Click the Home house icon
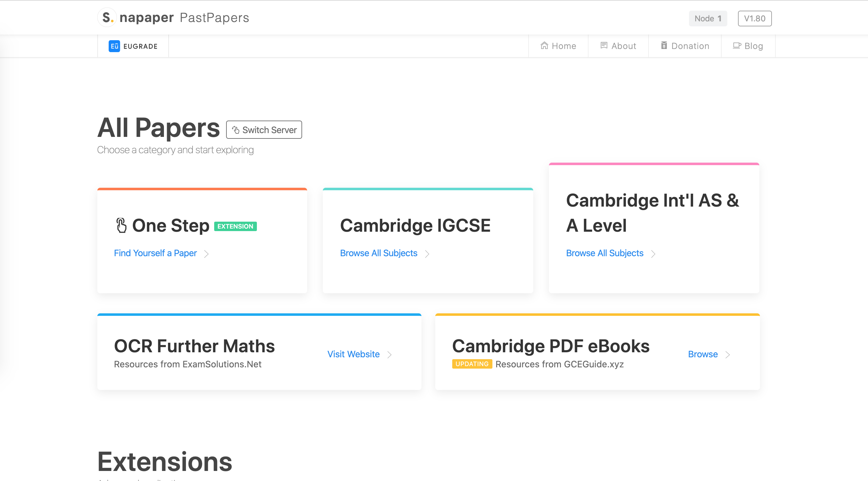 544,46
